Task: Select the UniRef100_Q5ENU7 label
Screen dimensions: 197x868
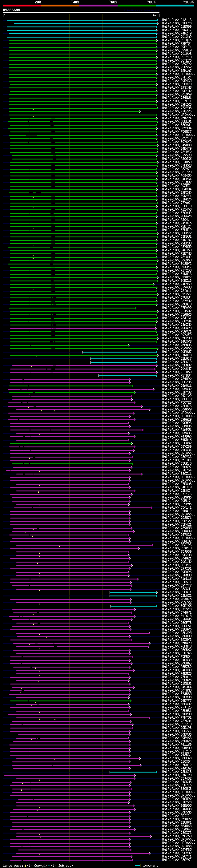Action: (177, 365)
